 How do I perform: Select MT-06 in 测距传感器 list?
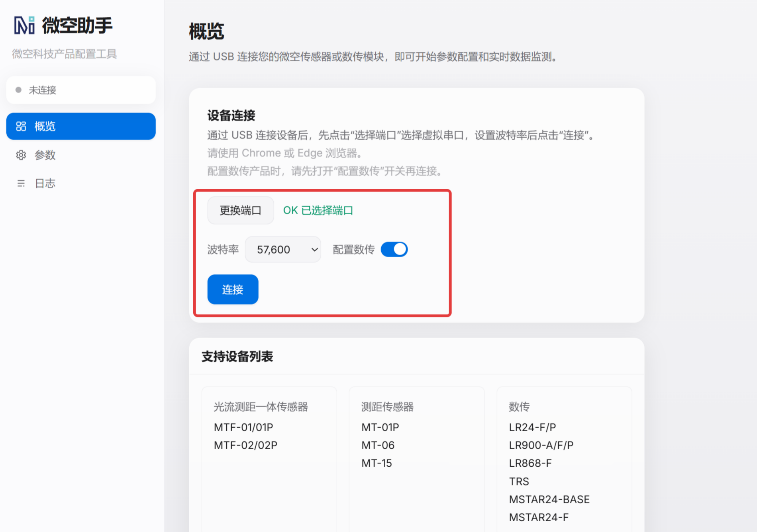[x=378, y=445]
